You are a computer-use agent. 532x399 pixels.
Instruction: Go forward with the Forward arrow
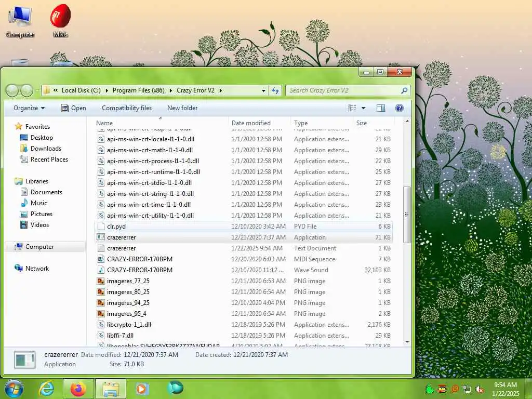click(x=27, y=90)
